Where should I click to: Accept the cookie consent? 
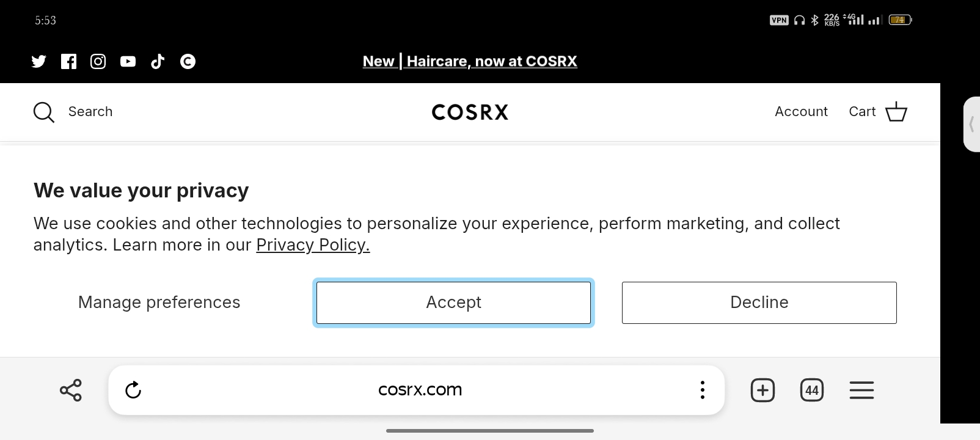453,302
